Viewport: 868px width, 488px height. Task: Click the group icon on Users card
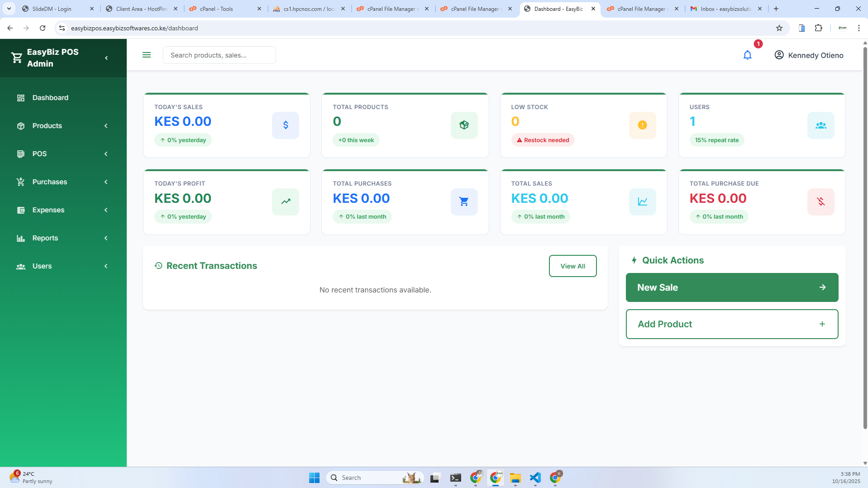pyautogui.click(x=820, y=125)
